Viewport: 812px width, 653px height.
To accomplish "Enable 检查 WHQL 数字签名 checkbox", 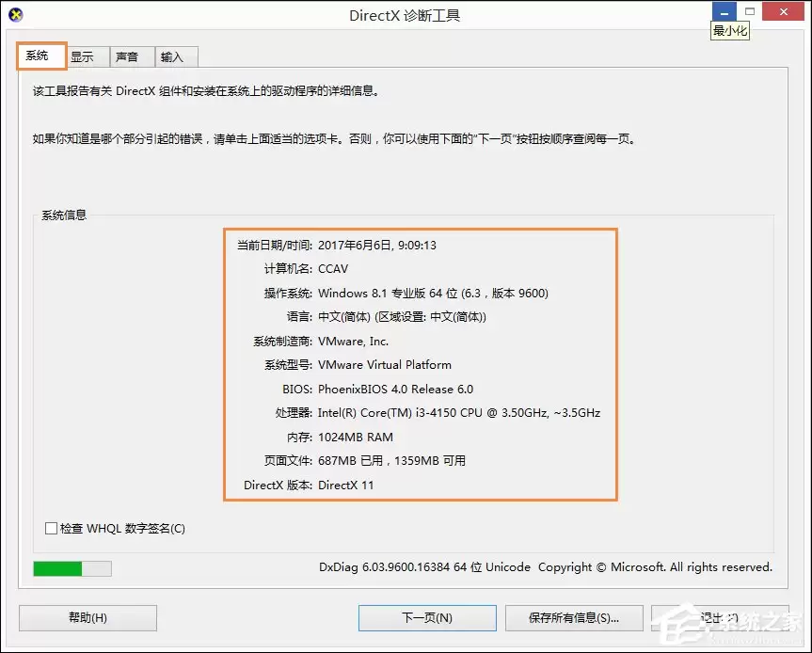I will point(51,528).
